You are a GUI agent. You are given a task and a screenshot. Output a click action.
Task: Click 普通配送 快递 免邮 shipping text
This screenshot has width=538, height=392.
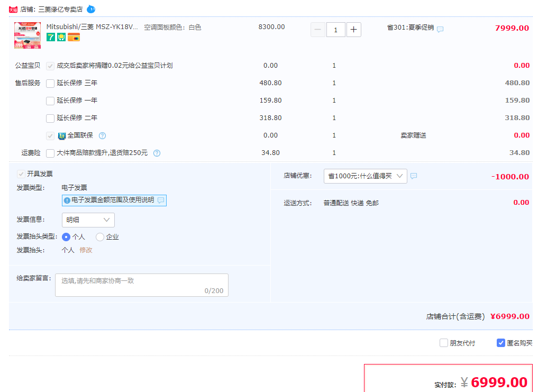click(351, 203)
